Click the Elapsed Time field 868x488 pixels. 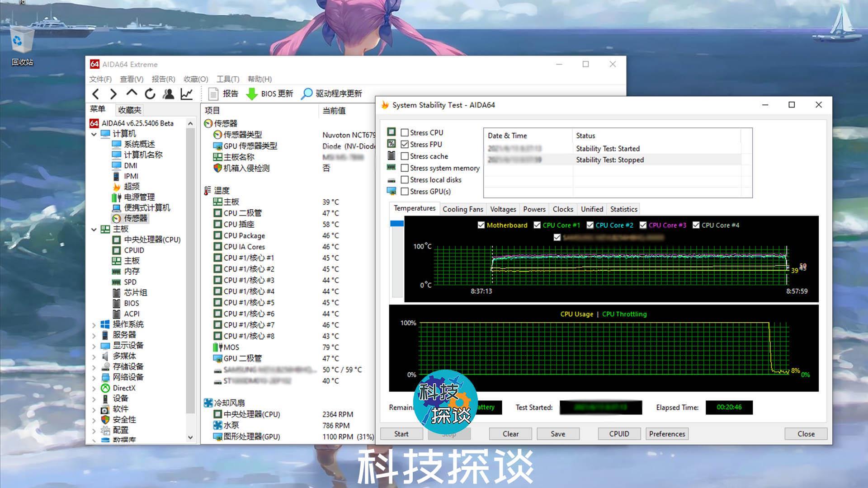[729, 407]
